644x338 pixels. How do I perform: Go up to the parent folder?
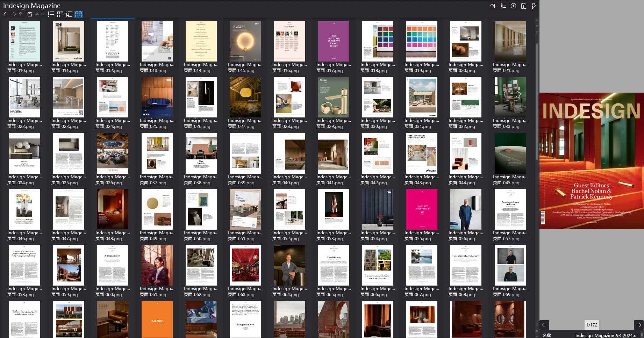coord(21,14)
